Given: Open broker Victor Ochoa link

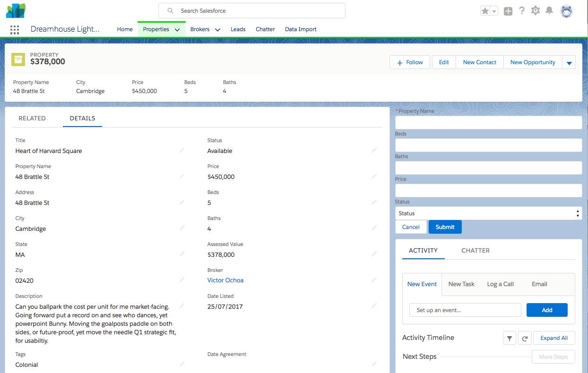Looking at the screenshot, I should coord(225,280).
